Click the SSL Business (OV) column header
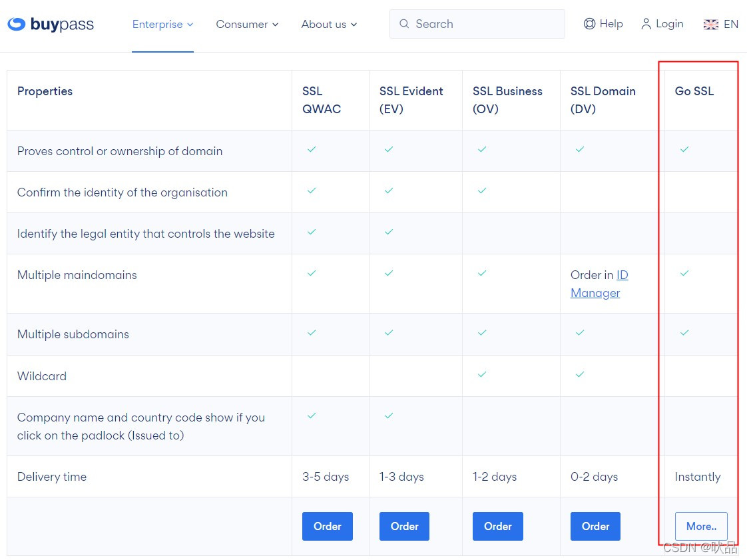 pyautogui.click(x=507, y=100)
